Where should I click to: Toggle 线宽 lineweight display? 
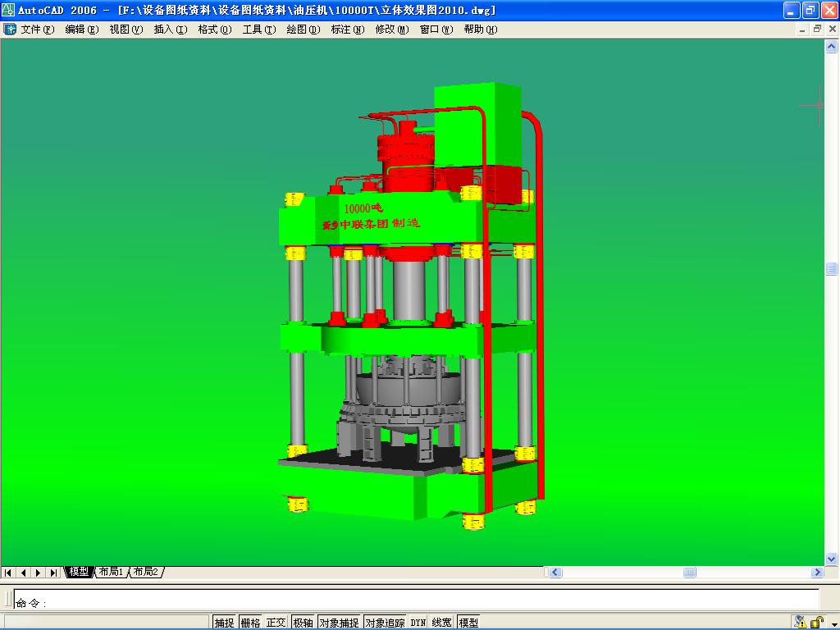point(442,623)
